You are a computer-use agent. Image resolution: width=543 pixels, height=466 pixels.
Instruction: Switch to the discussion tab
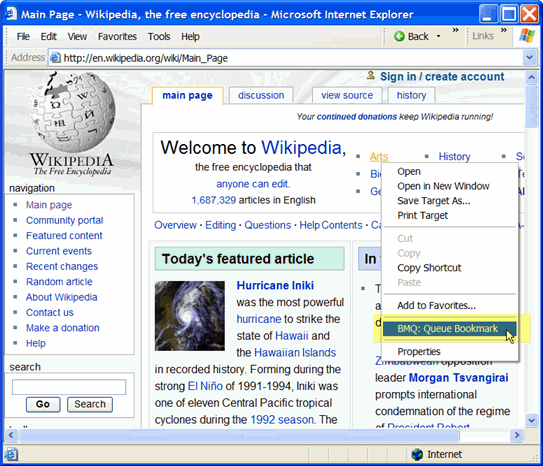click(x=261, y=95)
